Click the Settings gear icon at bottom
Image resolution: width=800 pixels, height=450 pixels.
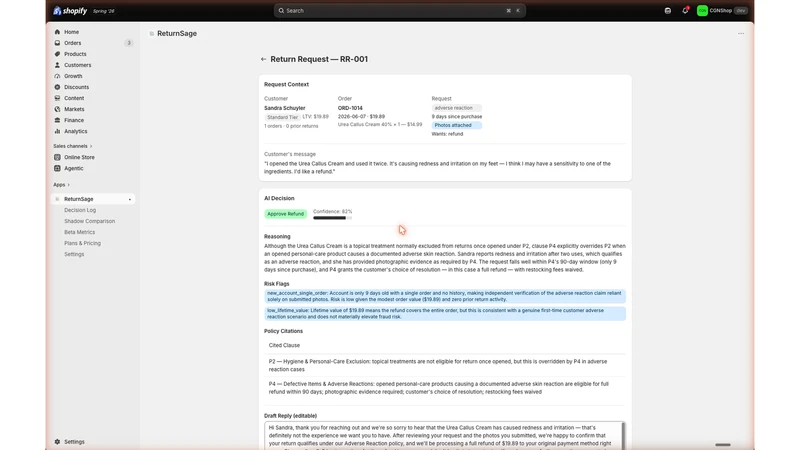[57, 442]
